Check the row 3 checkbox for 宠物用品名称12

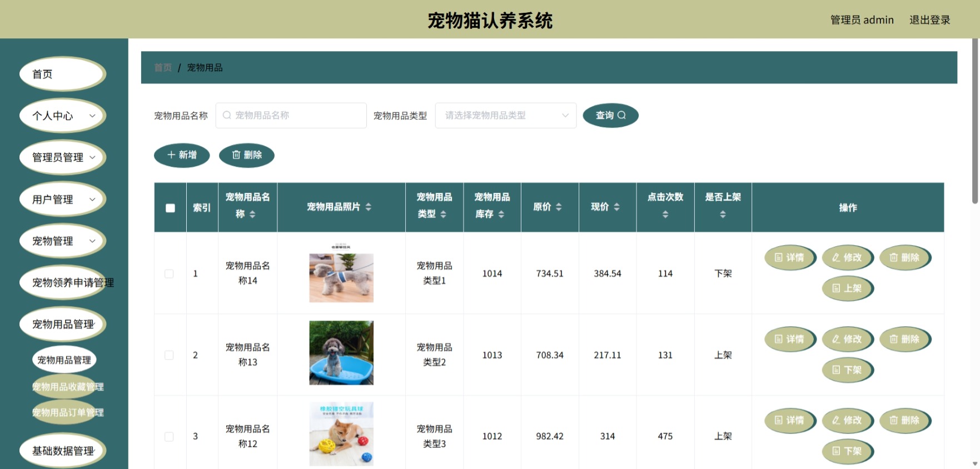coord(169,437)
